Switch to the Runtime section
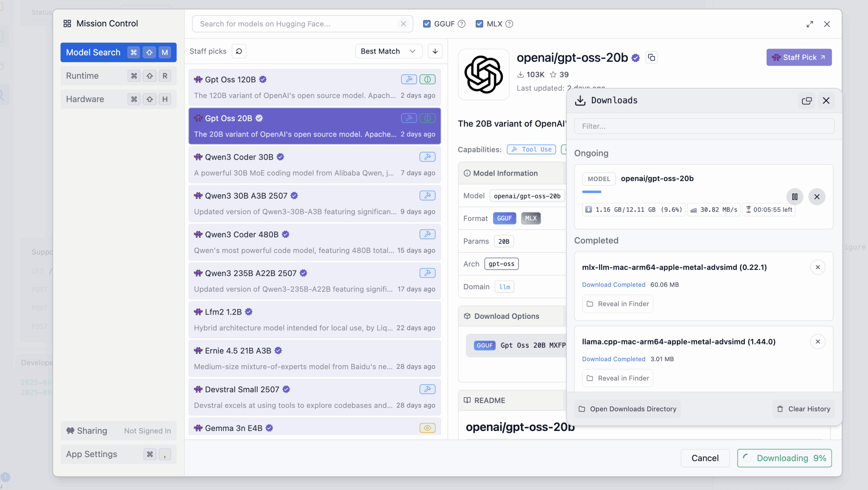 click(118, 76)
